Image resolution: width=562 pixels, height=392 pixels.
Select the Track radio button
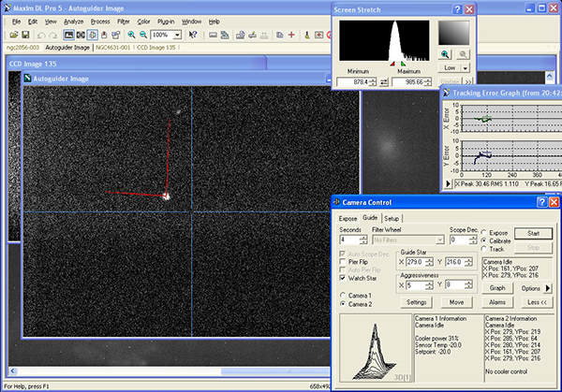[483, 250]
